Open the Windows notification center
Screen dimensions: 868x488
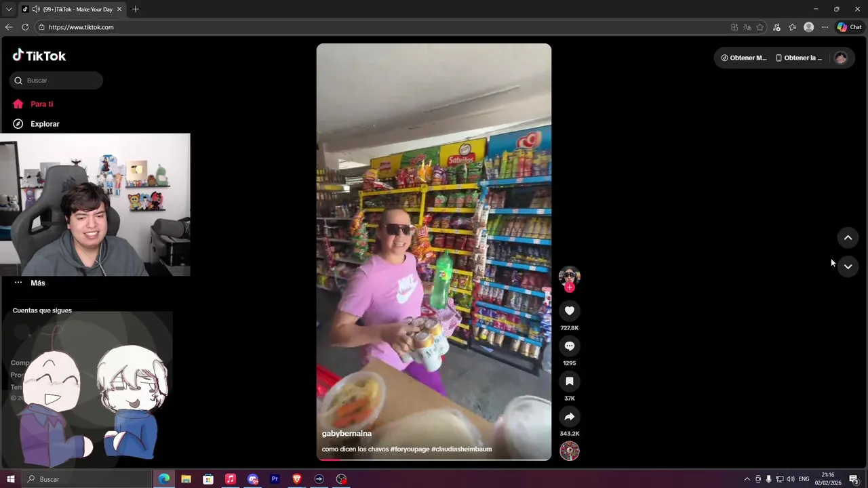pyautogui.click(x=854, y=479)
